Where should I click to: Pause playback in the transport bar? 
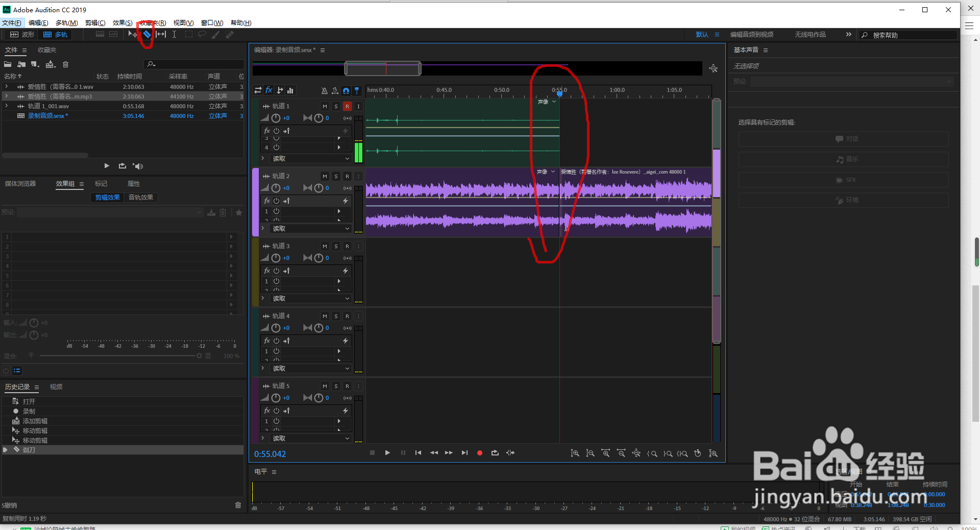click(403, 453)
